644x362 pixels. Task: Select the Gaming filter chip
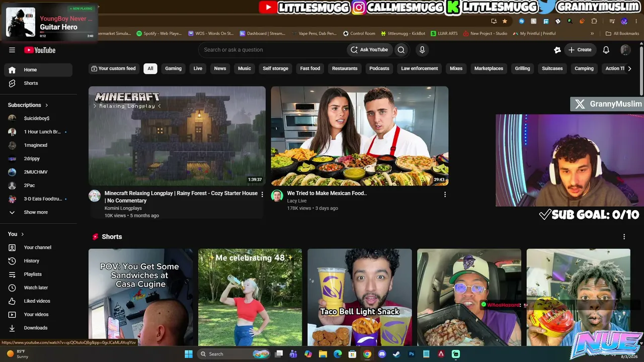click(x=173, y=68)
